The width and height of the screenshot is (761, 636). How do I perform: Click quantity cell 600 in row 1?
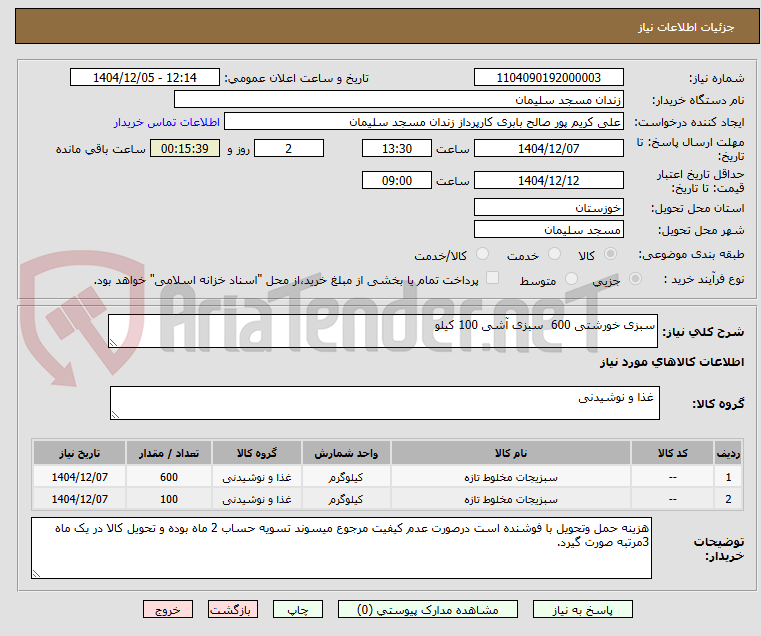168,477
